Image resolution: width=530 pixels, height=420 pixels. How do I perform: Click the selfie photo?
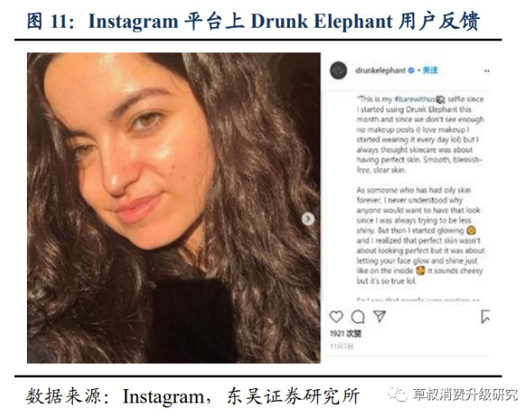[x=173, y=208]
